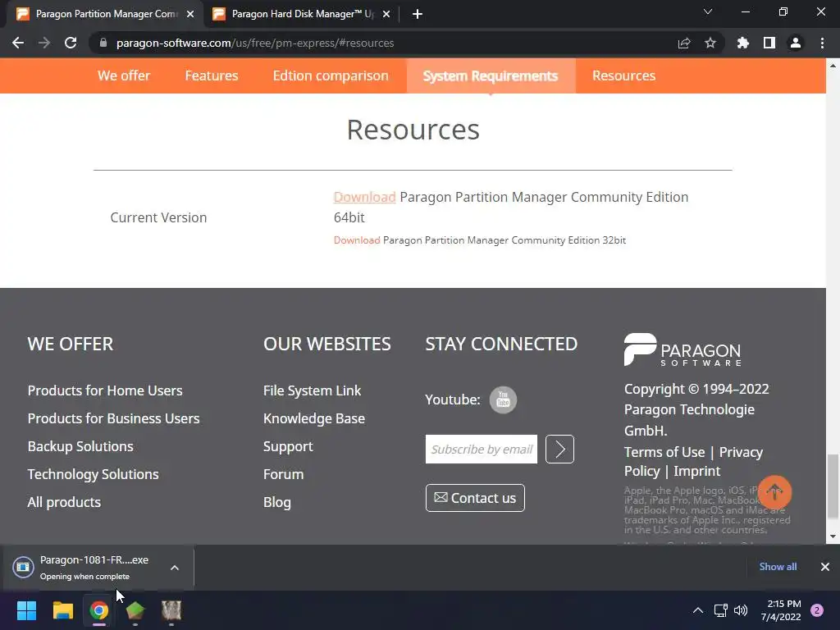Open Products for Home Users
Viewport: 840px width, 630px height.
[105, 390]
